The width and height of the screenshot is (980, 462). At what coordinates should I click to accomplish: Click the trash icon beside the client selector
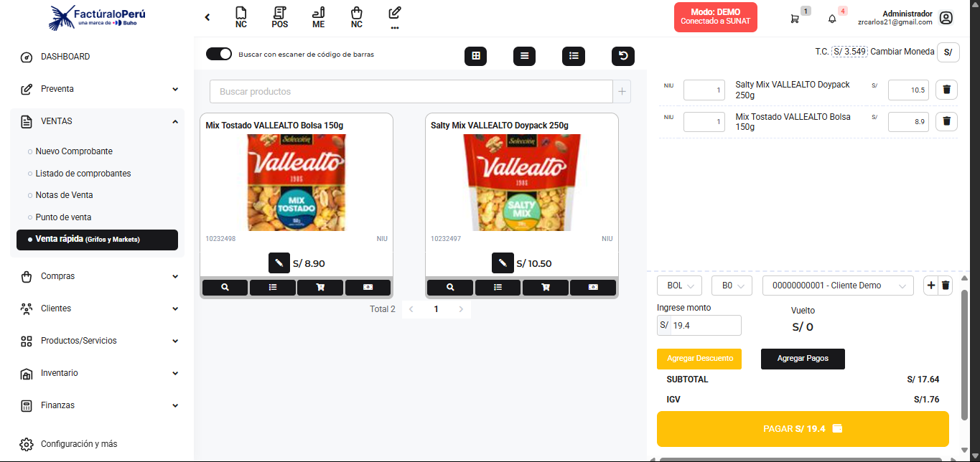[946, 286]
